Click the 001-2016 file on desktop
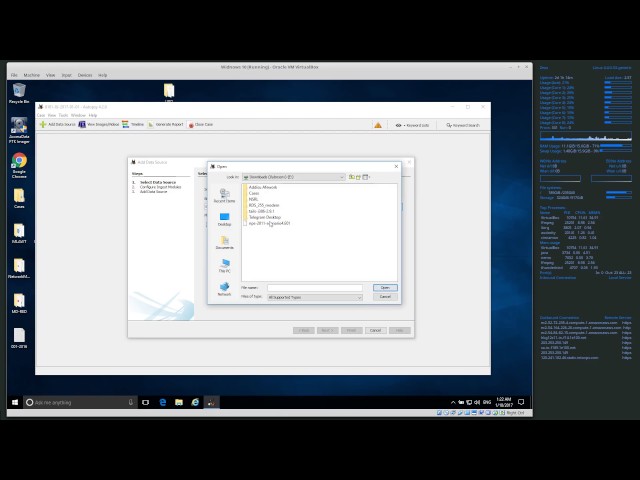 pyautogui.click(x=19, y=338)
